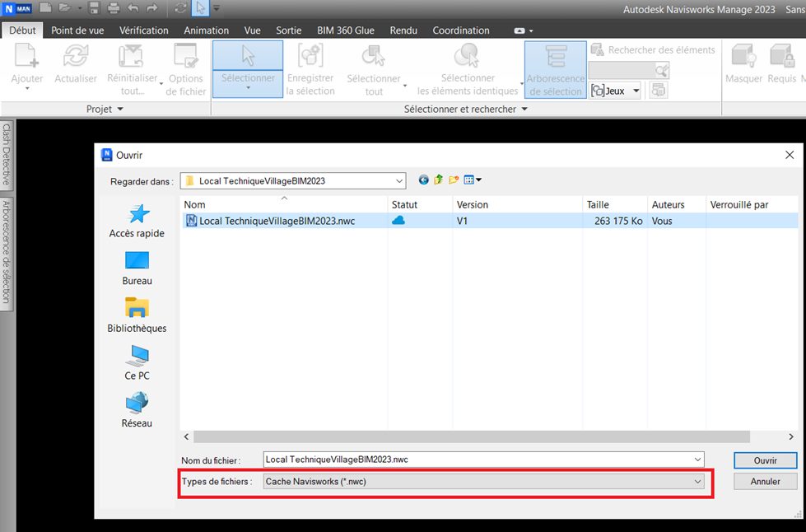Open the Clash Detective side panel tab

pyautogui.click(x=6, y=155)
